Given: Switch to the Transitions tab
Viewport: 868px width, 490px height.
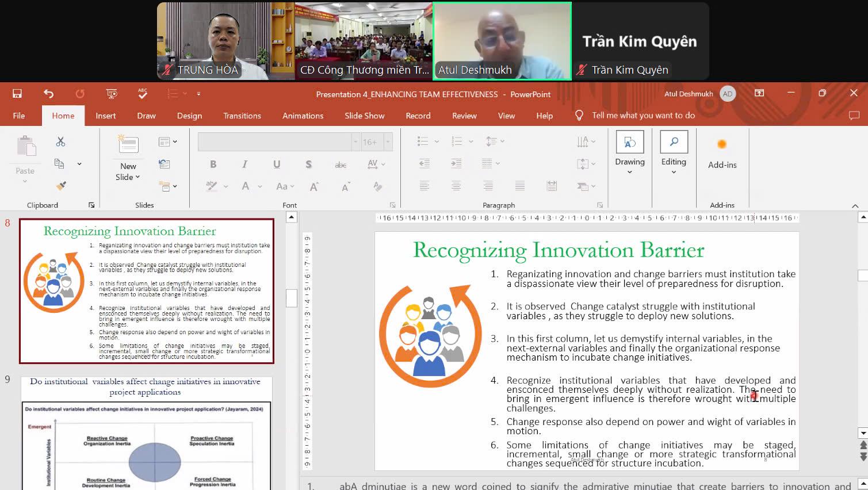Looking at the screenshot, I should [242, 116].
